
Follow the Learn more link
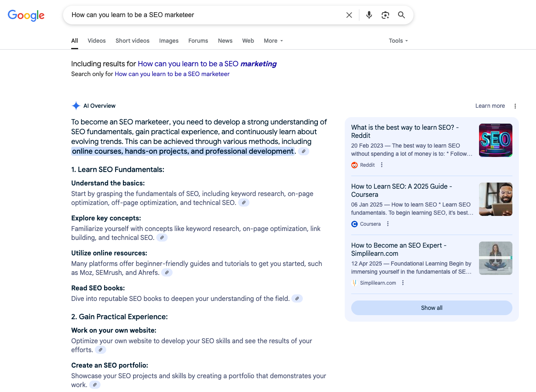click(x=490, y=106)
